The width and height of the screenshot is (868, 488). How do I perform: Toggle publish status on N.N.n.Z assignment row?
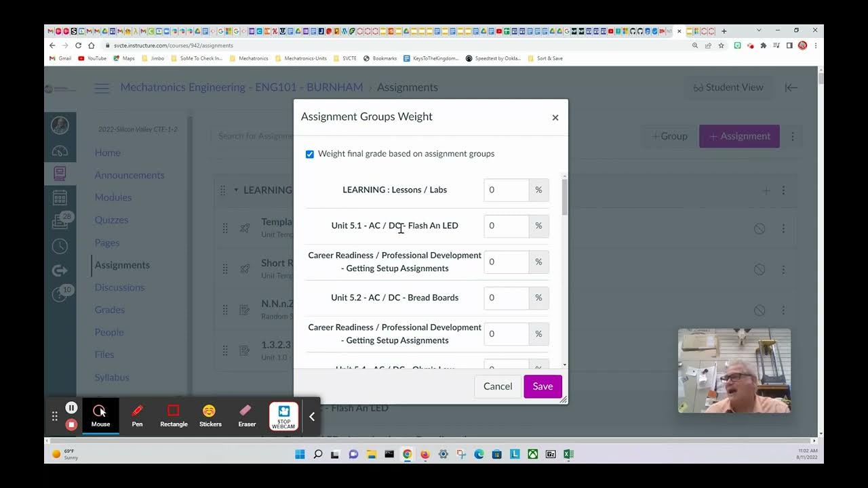(759, 310)
